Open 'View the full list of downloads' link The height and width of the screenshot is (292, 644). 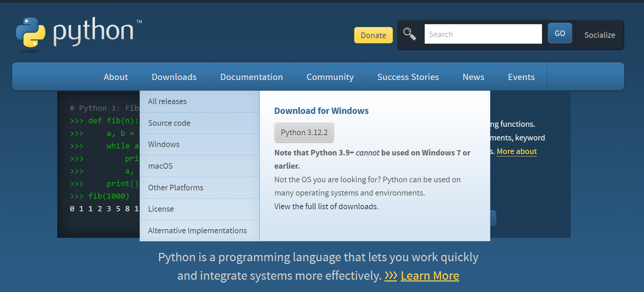coord(326,206)
